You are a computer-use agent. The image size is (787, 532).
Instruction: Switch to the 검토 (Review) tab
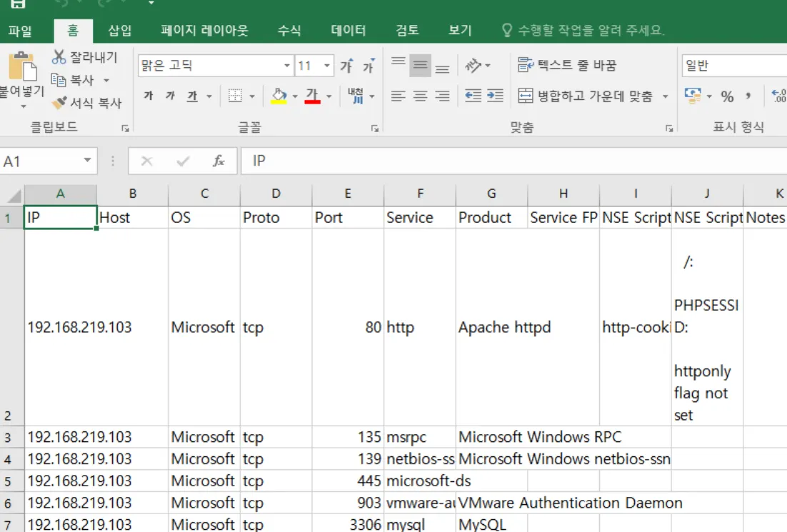coord(407,31)
